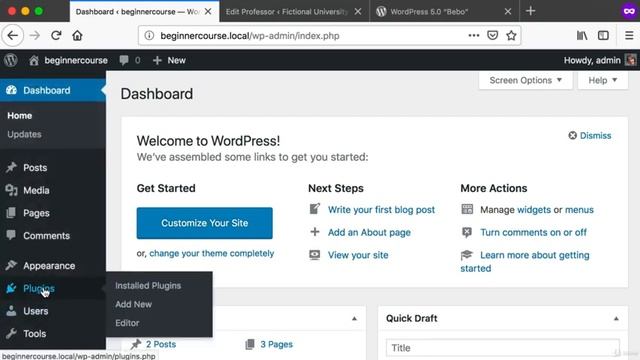The width and height of the screenshot is (640, 360).
Task: Click the private browsing mask icon
Action: [x=629, y=11]
